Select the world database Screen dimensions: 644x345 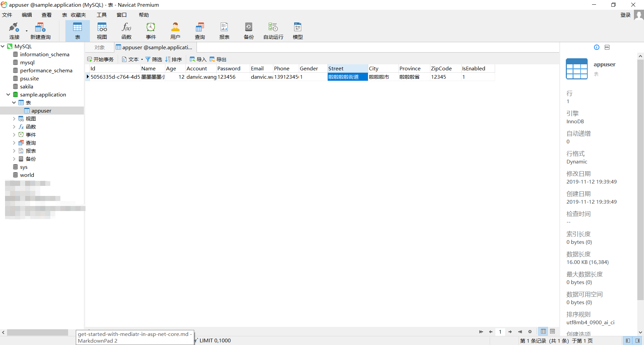27,175
